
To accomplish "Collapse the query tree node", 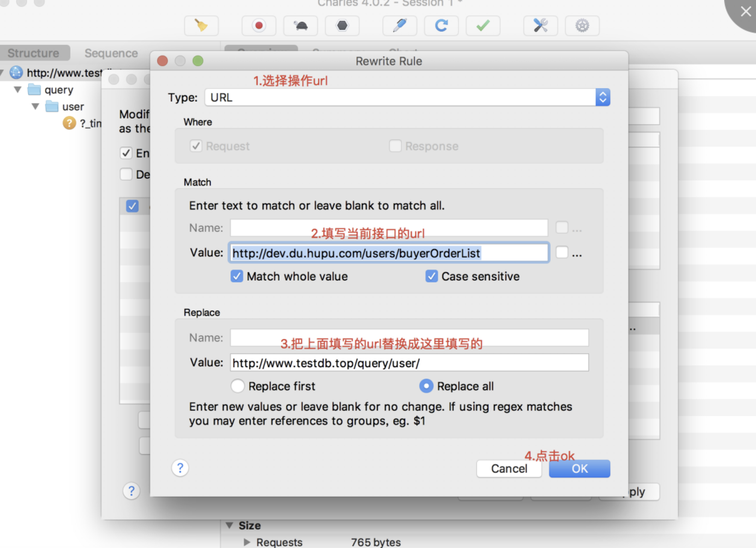I will (18, 90).
